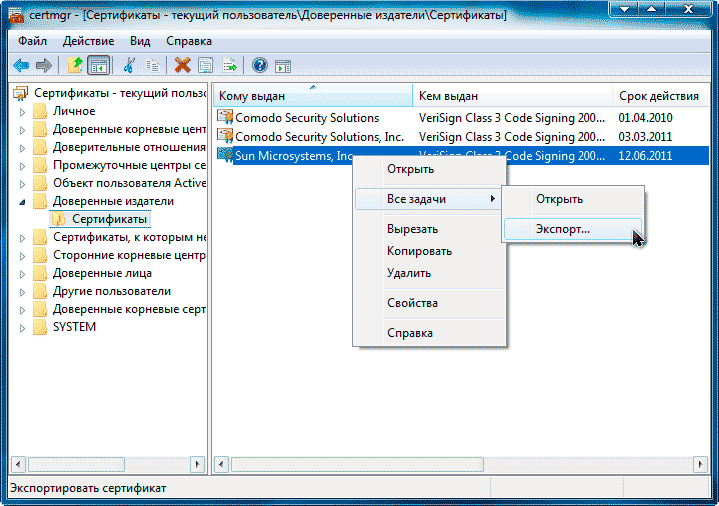Expand the Доверительные отношения node arrow
Viewport: 719px width, 506px height.
22,148
